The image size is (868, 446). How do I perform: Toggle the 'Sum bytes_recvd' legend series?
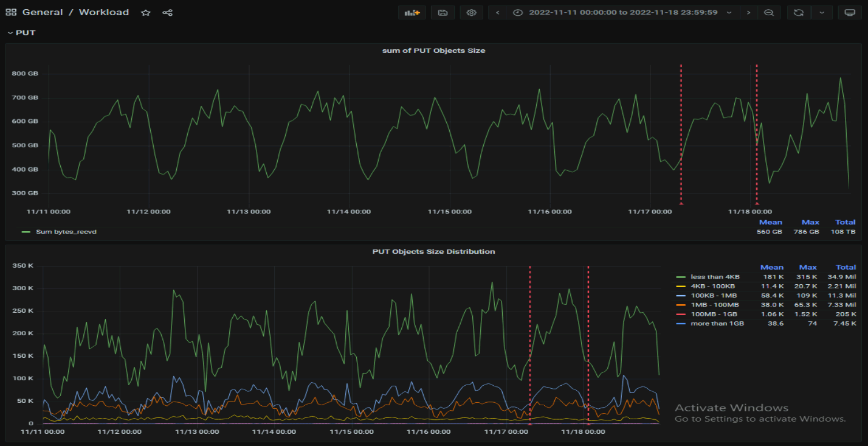click(66, 232)
